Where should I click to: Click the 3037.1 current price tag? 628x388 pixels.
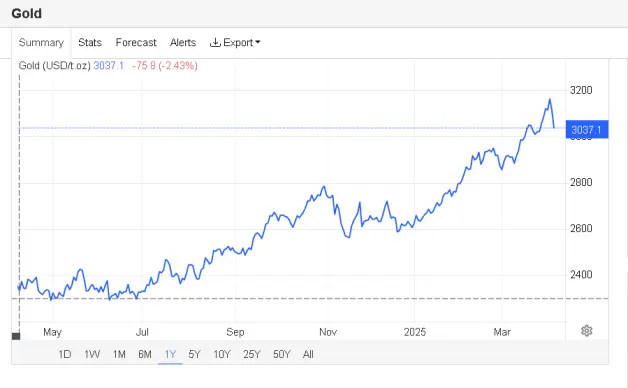(587, 129)
